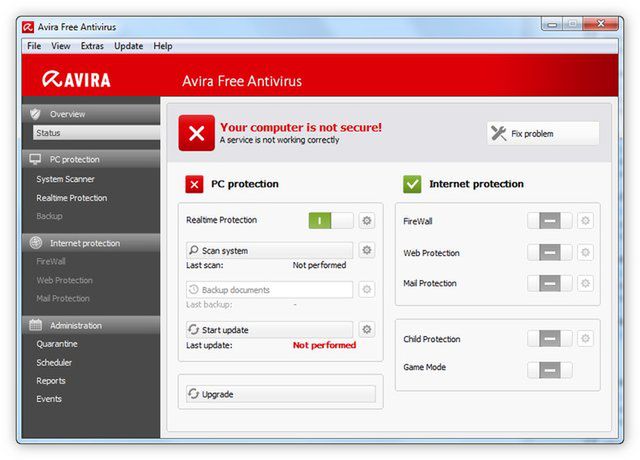Click the Upgrade button
The image size is (640, 460).
[x=281, y=394]
